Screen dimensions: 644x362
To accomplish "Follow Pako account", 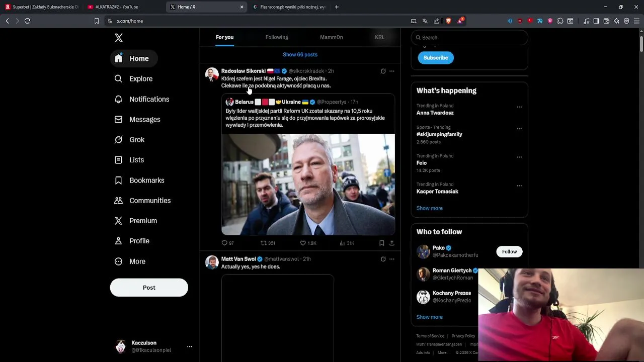I will point(509,251).
